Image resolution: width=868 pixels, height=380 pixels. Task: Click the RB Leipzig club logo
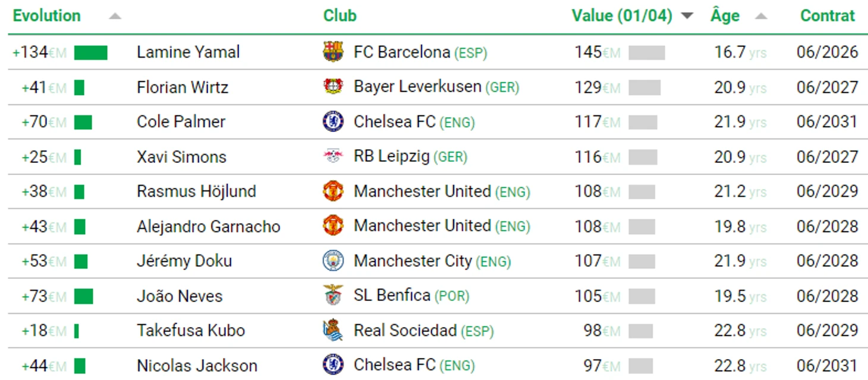click(333, 156)
